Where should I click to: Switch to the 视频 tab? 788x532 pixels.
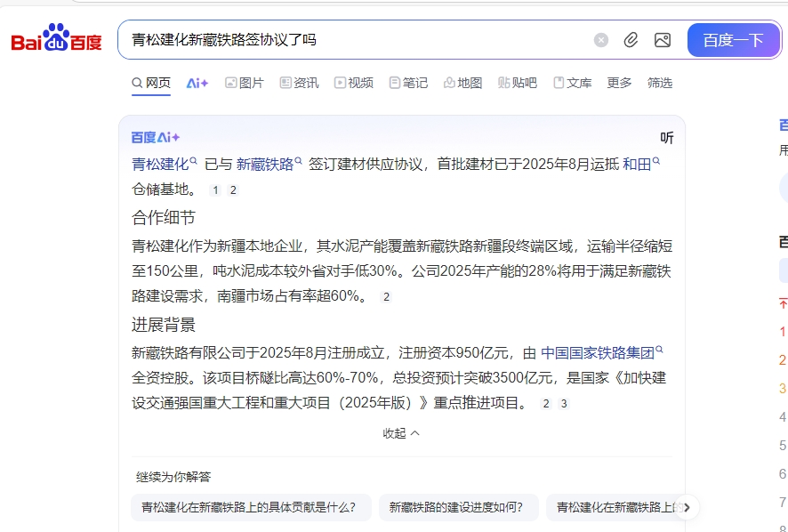pyautogui.click(x=354, y=83)
